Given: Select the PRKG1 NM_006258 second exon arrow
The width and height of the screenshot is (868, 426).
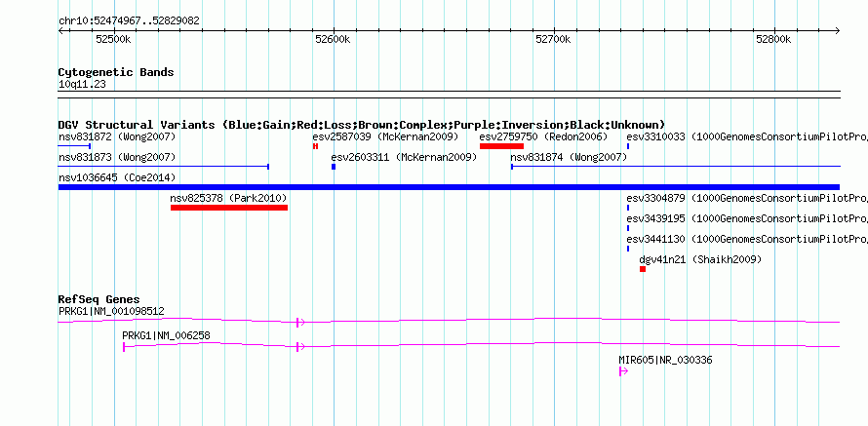Looking at the screenshot, I should pyautogui.click(x=300, y=347).
